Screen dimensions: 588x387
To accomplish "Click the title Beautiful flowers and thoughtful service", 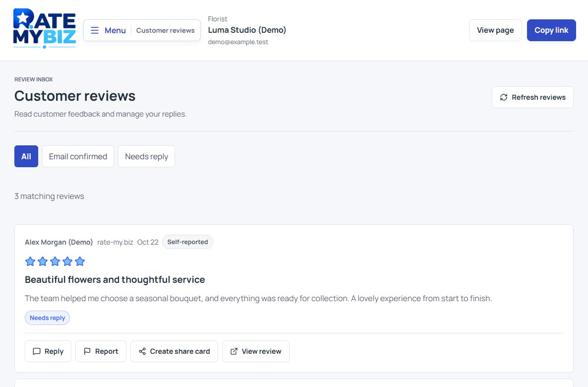I will tap(115, 280).
